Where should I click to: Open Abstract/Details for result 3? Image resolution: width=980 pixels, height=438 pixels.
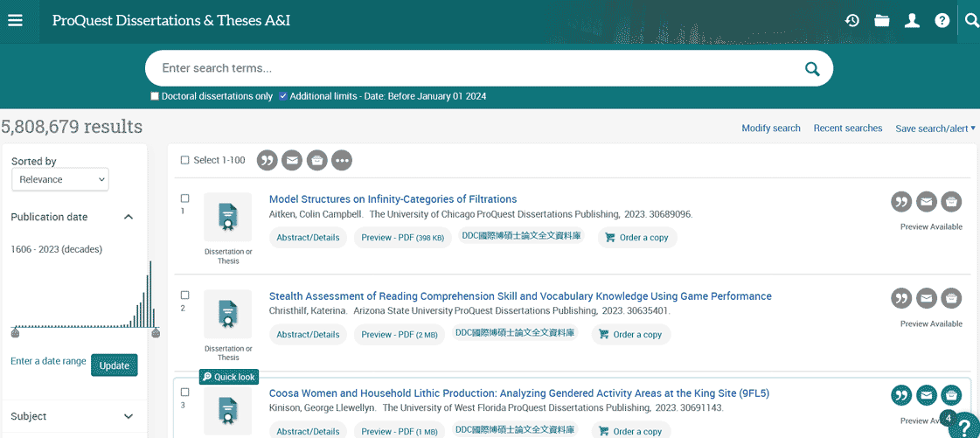[308, 431]
